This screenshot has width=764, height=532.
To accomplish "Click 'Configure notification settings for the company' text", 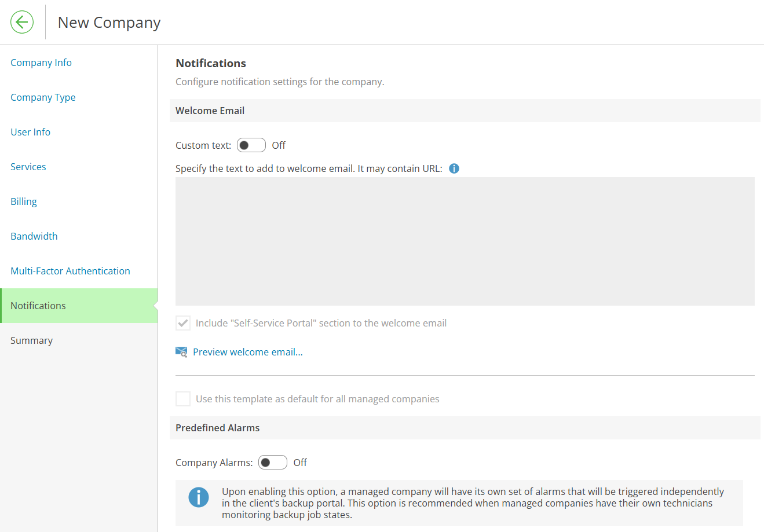I will pos(280,82).
